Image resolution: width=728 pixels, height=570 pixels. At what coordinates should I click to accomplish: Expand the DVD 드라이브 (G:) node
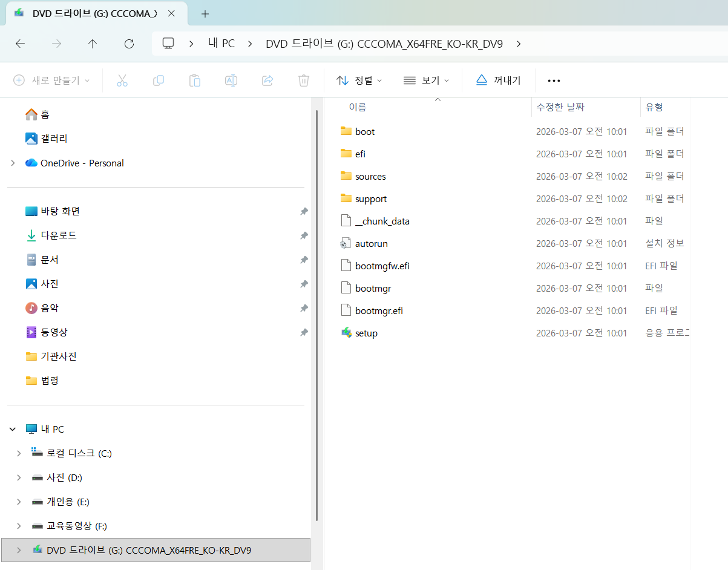coord(19,550)
